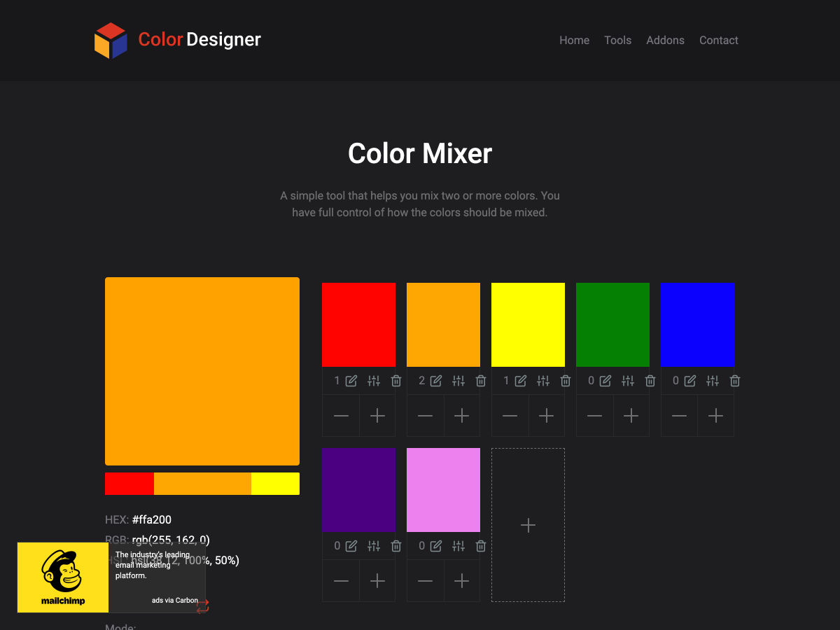Decrease the violet color amount with minus
This screenshot has height=630, width=840.
coord(426,581)
